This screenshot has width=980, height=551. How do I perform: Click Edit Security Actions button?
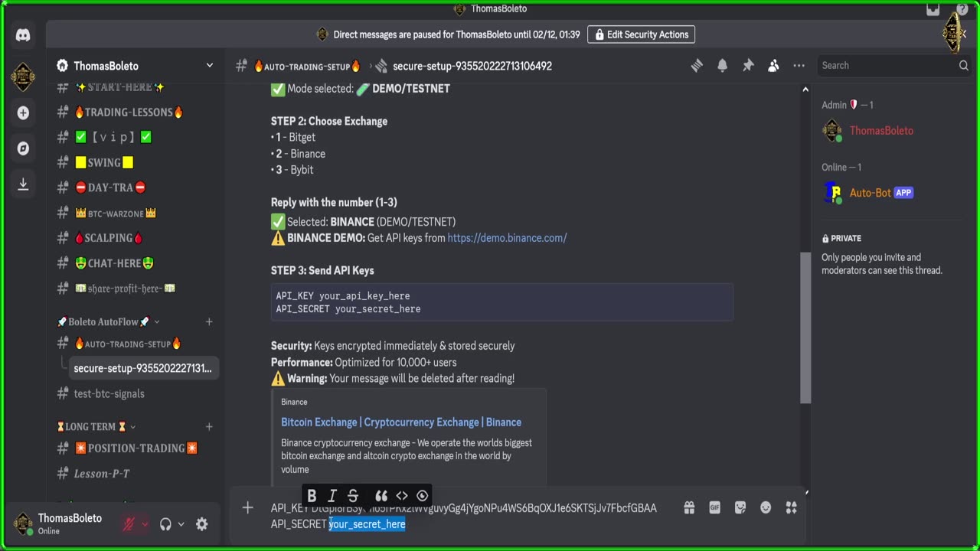point(641,34)
